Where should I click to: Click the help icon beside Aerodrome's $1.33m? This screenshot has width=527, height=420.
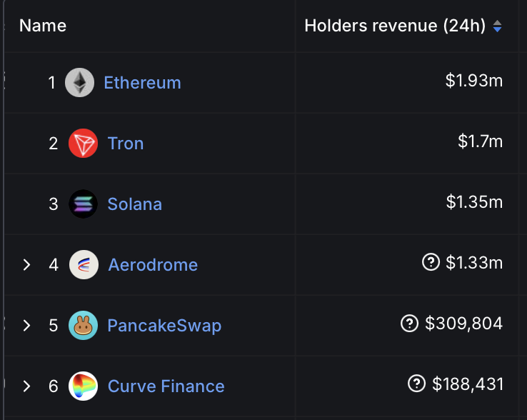pyautogui.click(x=431, y=262)
